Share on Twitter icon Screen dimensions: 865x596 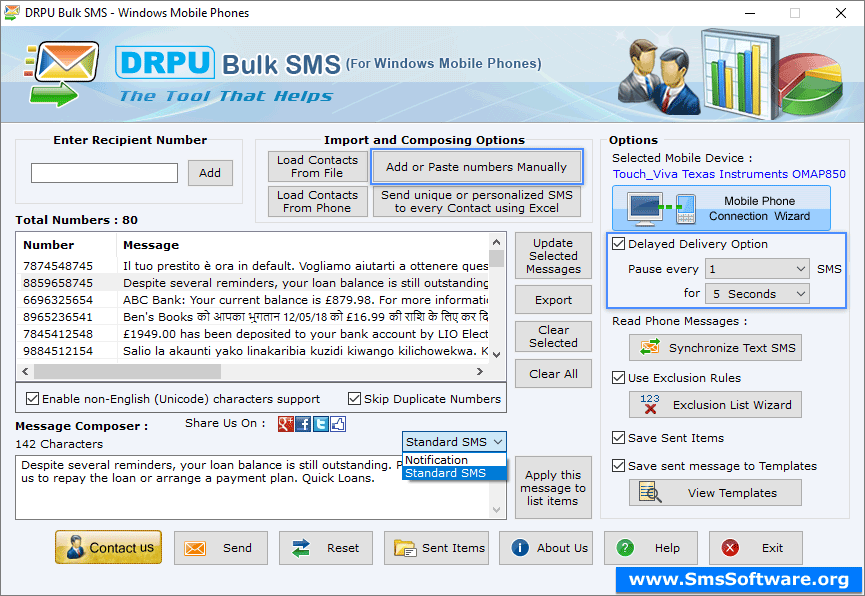321,424
